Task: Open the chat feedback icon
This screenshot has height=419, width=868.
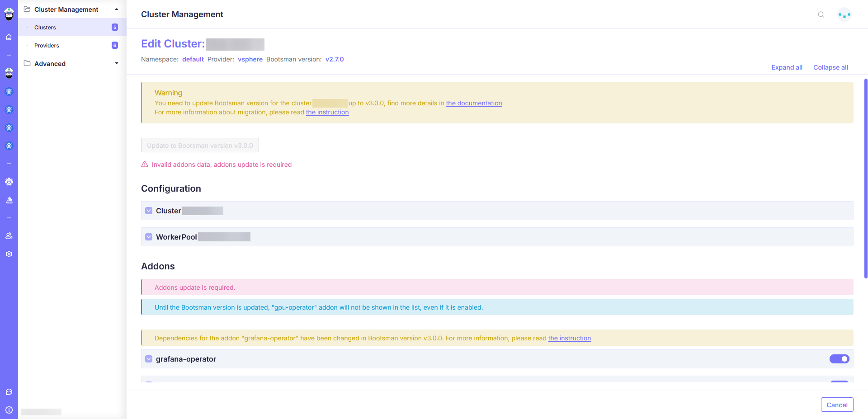Action: pyautogui.click(x=9, y=392)
